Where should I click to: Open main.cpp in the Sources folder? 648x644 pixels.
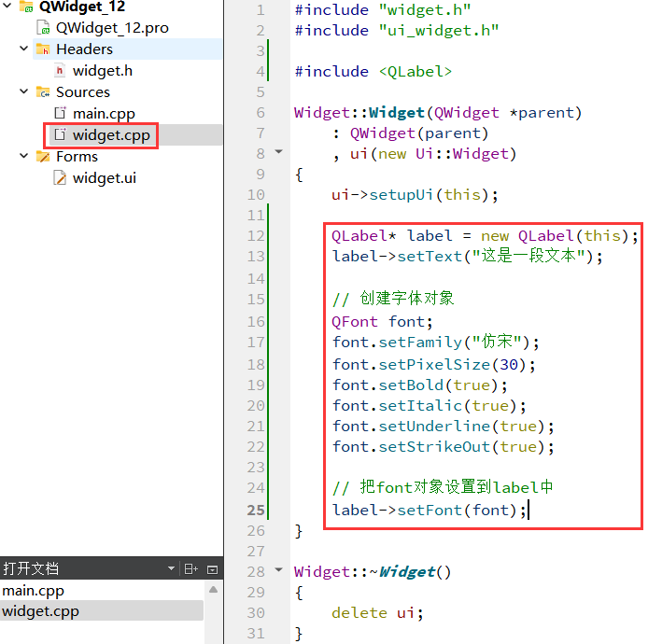click(x=104, y=114)
